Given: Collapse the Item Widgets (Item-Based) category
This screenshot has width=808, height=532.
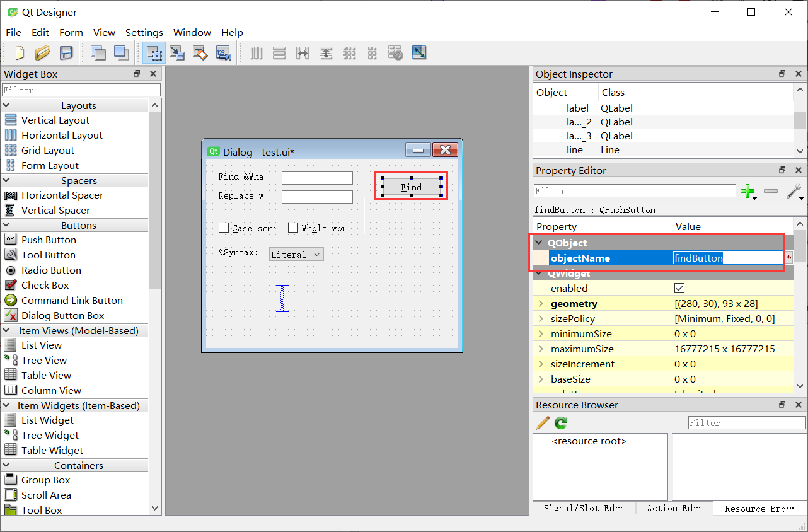Looking at the screenshot, I should [8, 405].
